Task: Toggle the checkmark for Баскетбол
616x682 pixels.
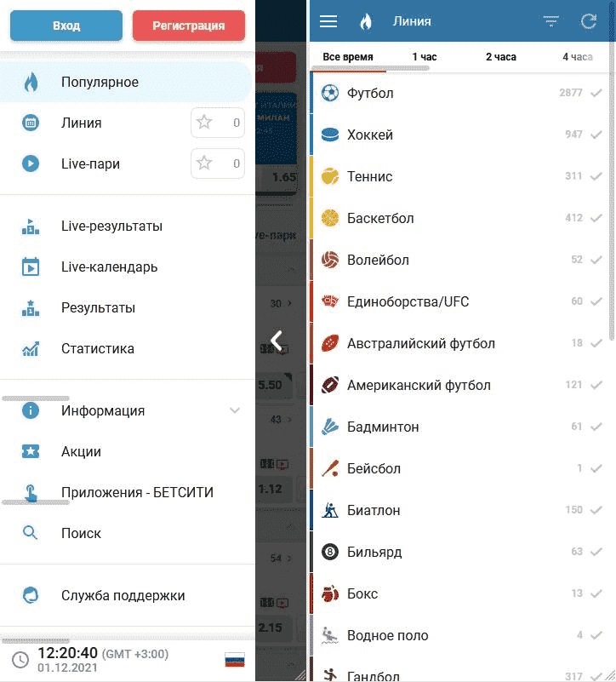Action: pyautogui.click(x=596, y=218)
